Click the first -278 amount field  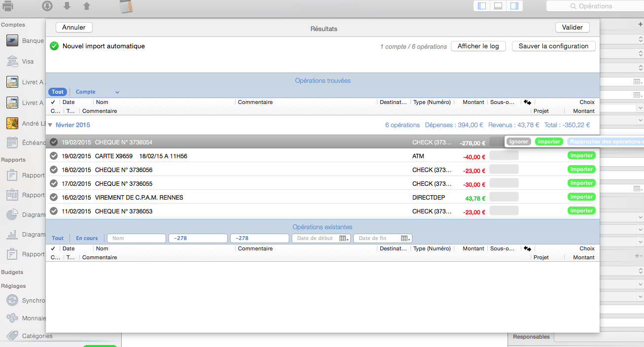point(198,238)
